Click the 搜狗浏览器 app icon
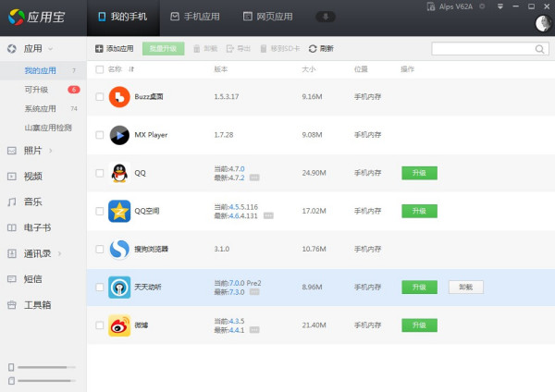Viewport: 555px width, 392px height. (119, 249)
